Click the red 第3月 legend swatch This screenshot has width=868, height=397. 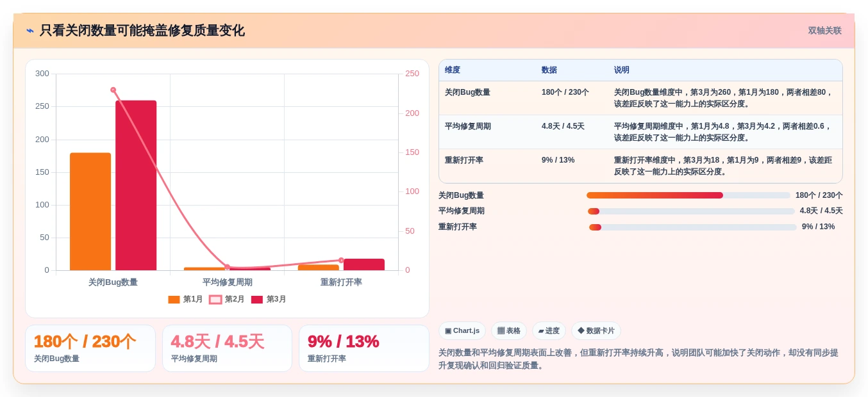click(x=257, y=299)
